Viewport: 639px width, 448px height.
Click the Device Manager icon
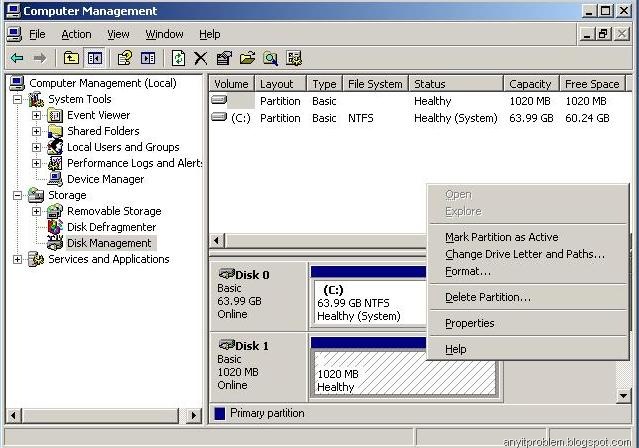pyautogui.click(x=55, y=179)
